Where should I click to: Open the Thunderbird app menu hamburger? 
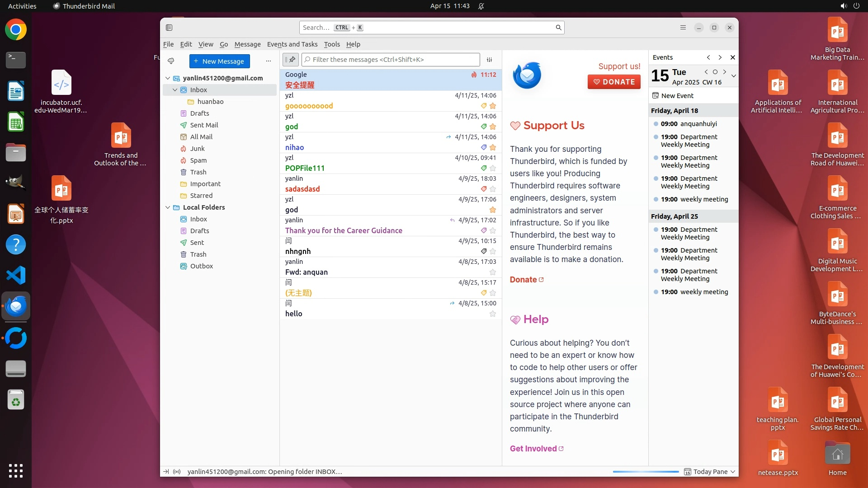coord(683,28)
